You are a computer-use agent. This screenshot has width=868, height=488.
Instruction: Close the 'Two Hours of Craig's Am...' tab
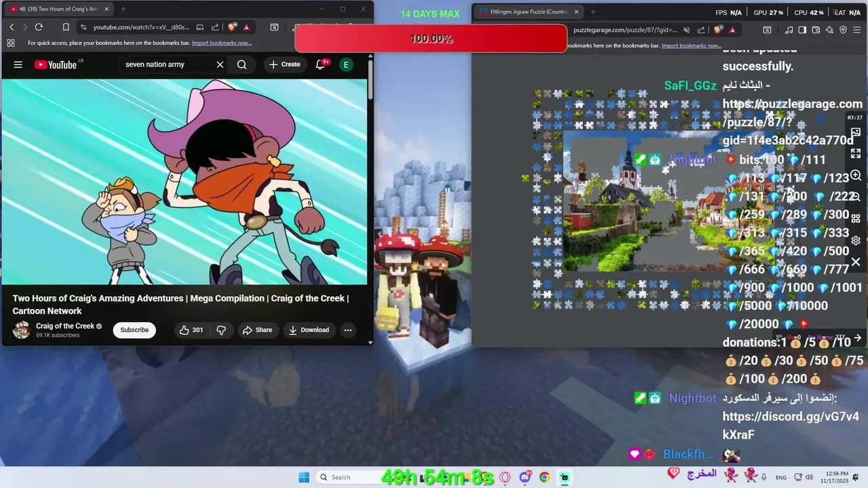(106, 9)
